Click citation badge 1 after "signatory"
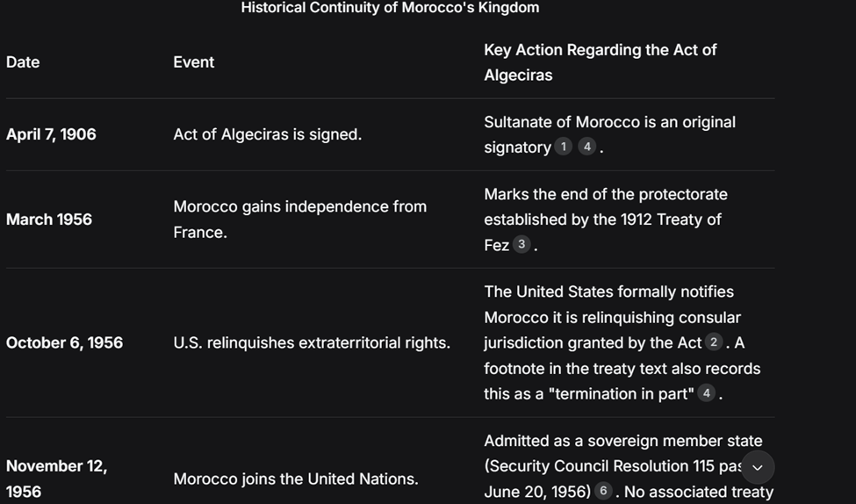 pyautogui.click(x=564, y=147)
